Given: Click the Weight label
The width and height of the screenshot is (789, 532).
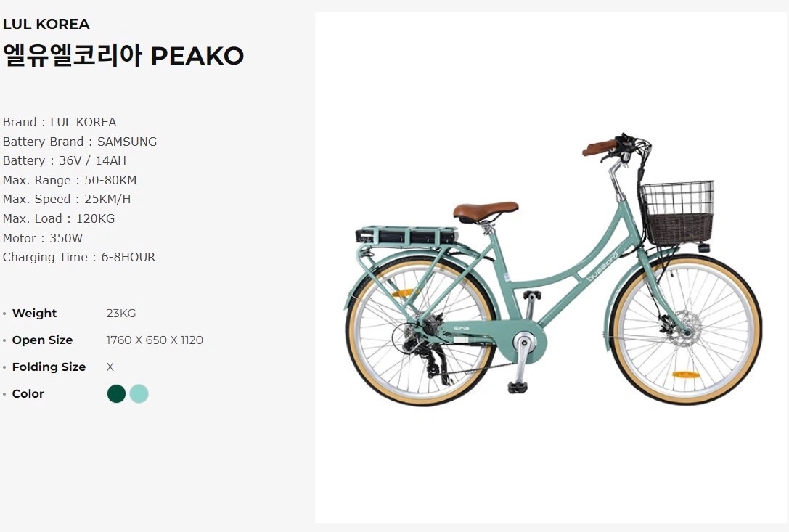Looking at the screenshot, I should [x=34, y=313].
